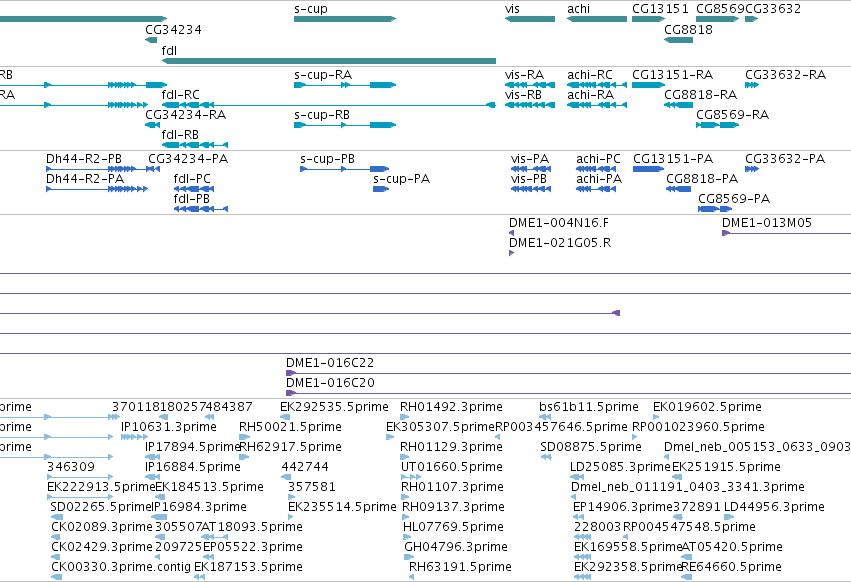Select the fdl-RB transcript label

(x=180, y=134)
